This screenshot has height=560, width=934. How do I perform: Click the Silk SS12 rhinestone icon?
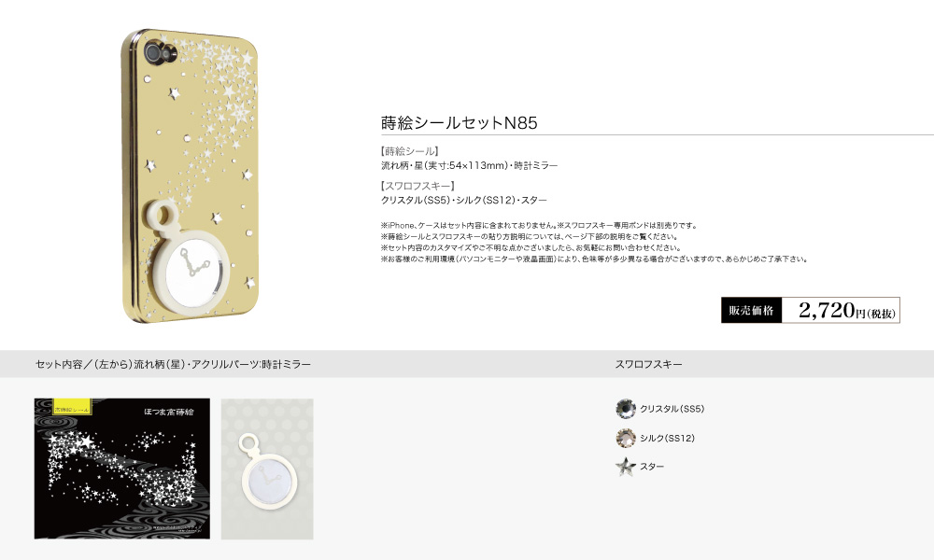click(x=626, y=438)
